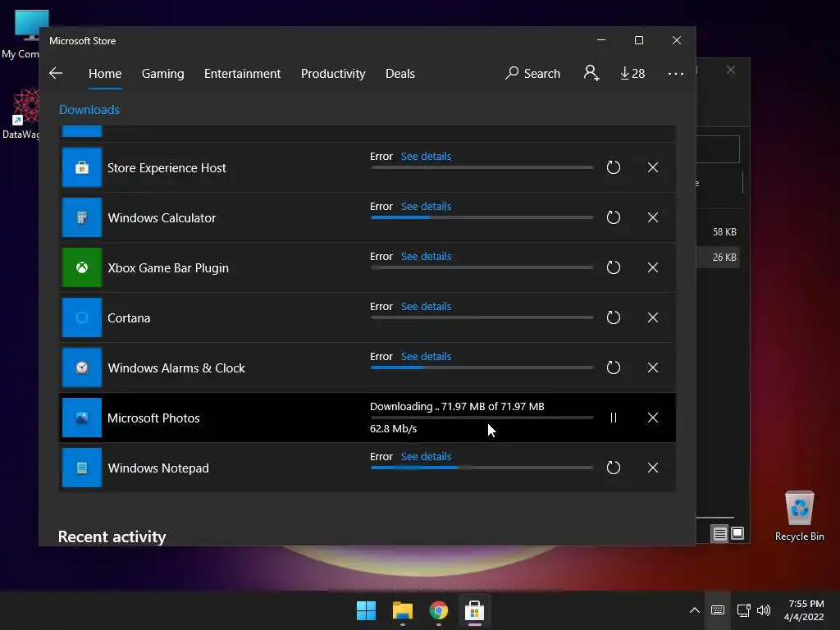This screenshot has width=840, height=630.
Task: Retry the Windows Calculator download
Action: tap(614, 217)
